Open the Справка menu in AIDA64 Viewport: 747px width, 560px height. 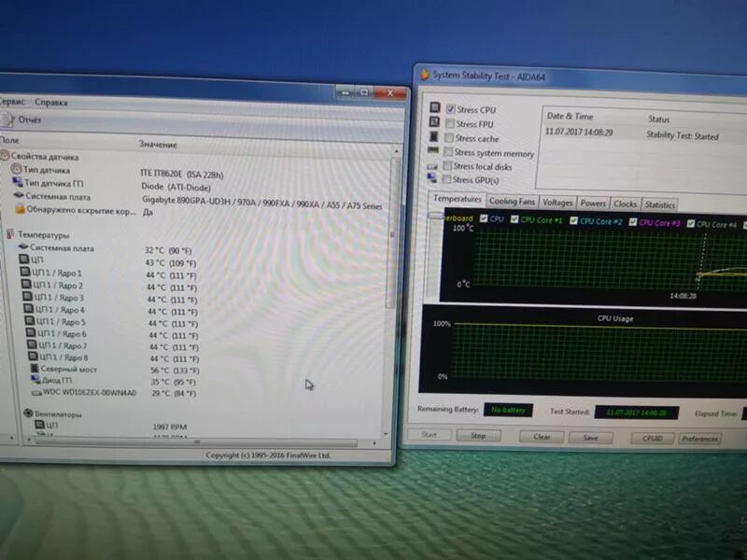[x=51, y=102]
